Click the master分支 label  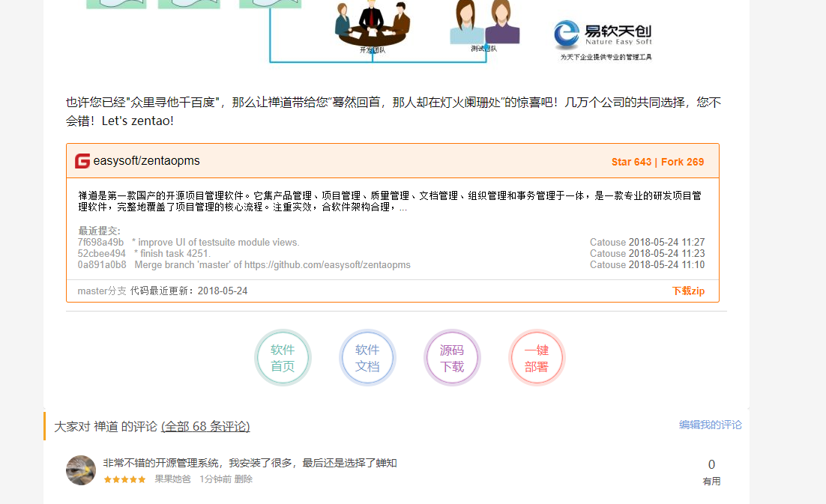point(102,291)
